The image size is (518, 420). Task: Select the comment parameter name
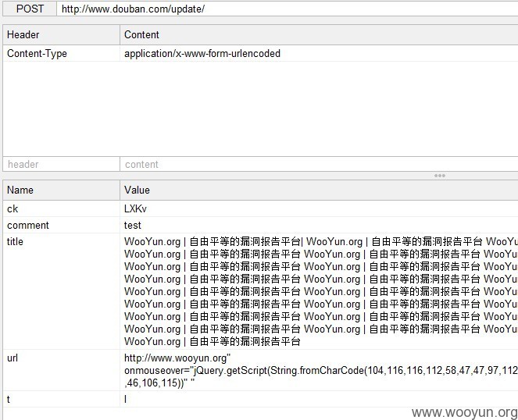pyautogui.click(x=62, y=225)
